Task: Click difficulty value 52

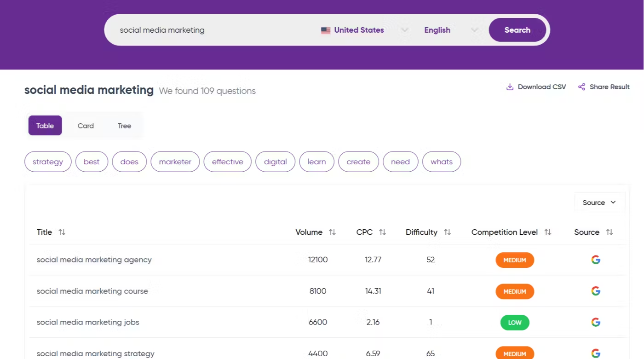Action: click(x=431, y=260)
